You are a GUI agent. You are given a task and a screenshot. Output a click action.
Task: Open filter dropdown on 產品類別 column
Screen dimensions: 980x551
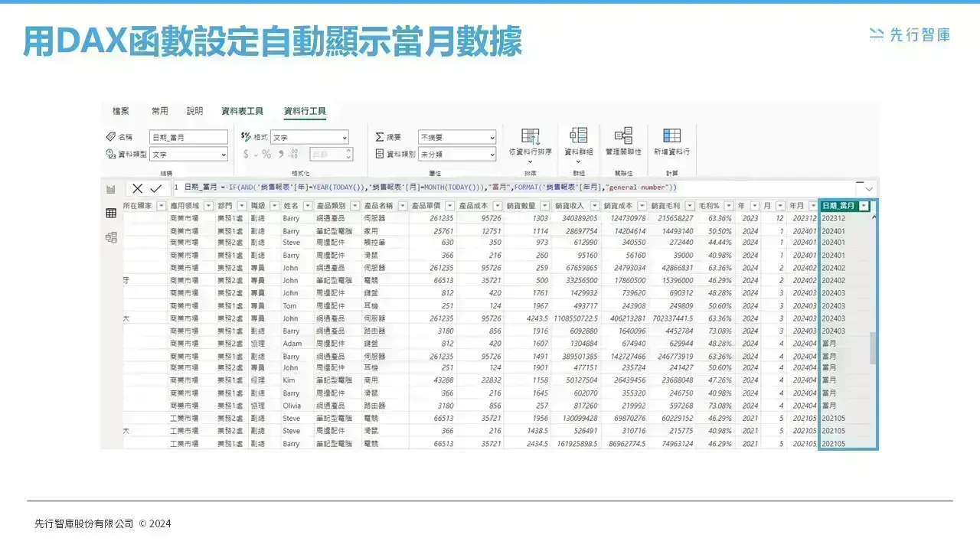(355, 206)
